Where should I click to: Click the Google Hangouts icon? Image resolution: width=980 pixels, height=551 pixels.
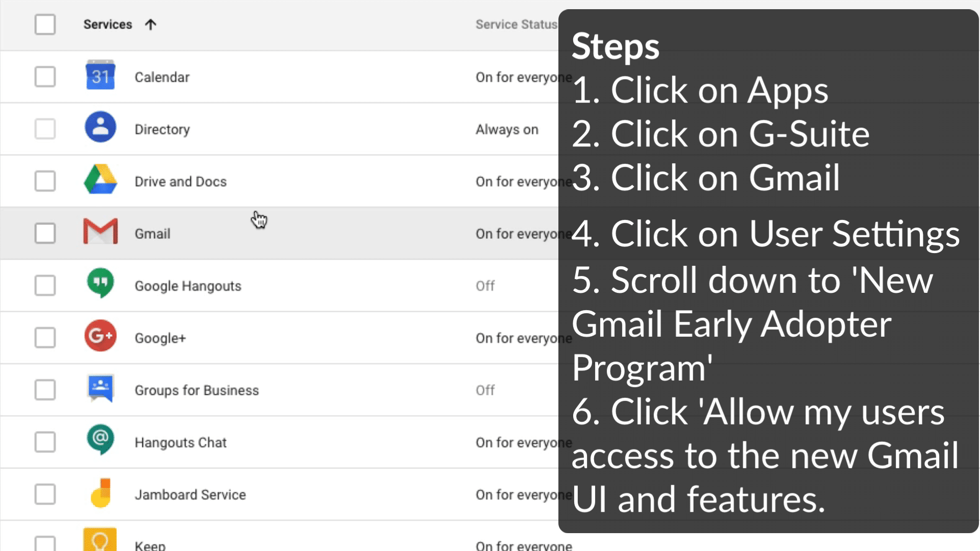[100, 285]
